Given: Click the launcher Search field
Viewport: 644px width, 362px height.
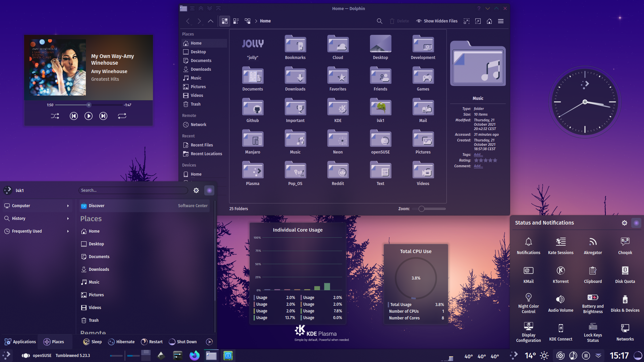Looking at the screenshot, I should (133, 190).
